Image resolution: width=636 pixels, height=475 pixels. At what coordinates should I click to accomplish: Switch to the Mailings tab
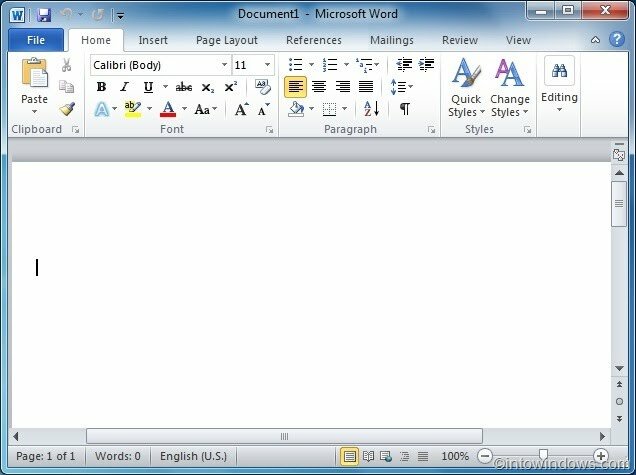click(392, 40)
